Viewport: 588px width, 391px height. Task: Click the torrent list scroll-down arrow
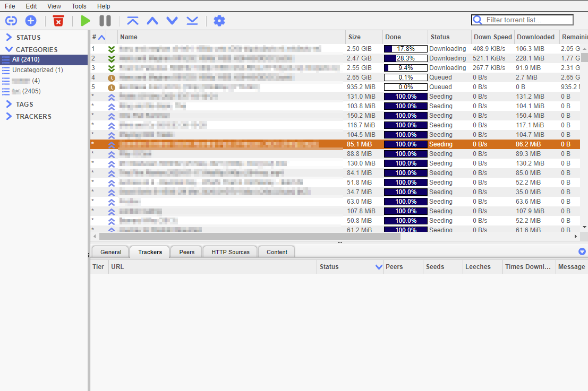(x=584, y=228)
